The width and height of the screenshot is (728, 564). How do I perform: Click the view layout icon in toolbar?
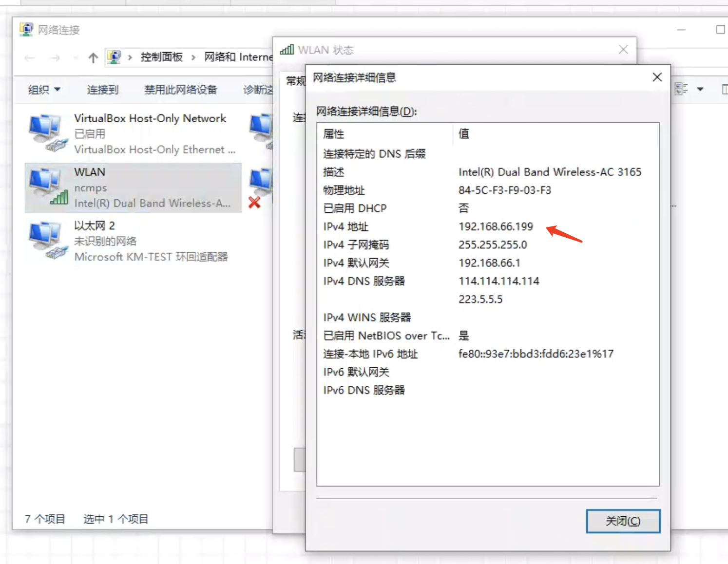tap(681, 89)
